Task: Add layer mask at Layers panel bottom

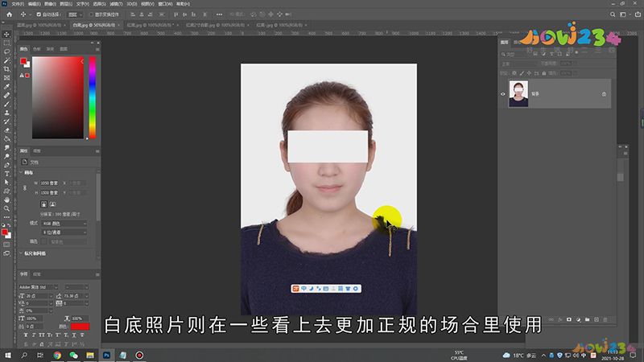Action: (x=569, y=319)
